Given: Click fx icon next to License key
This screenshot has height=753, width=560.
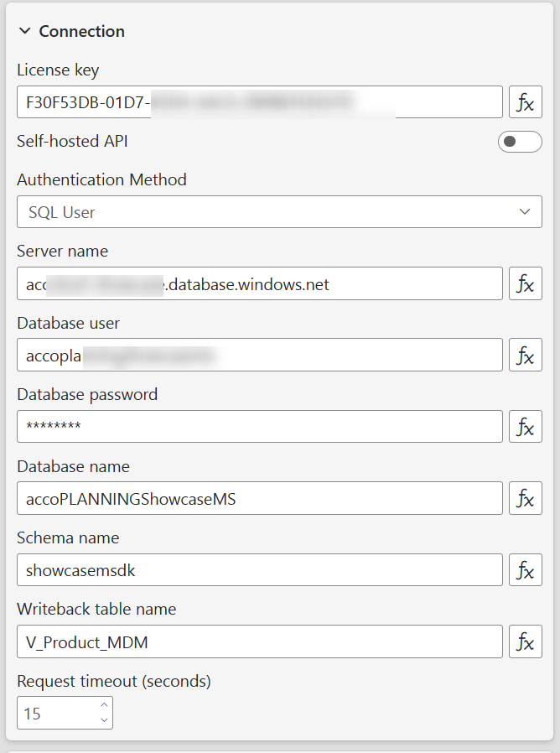Looking at the screenshot, I should 526,102.
